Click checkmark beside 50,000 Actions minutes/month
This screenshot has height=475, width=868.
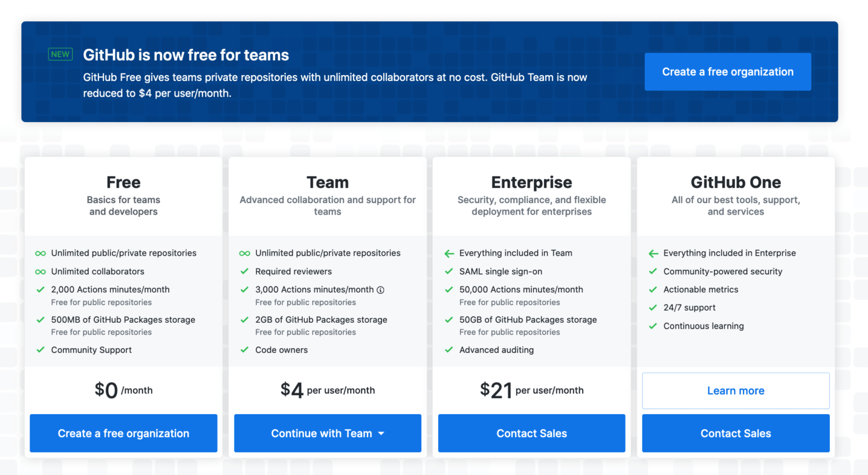(x=449, y=289)
